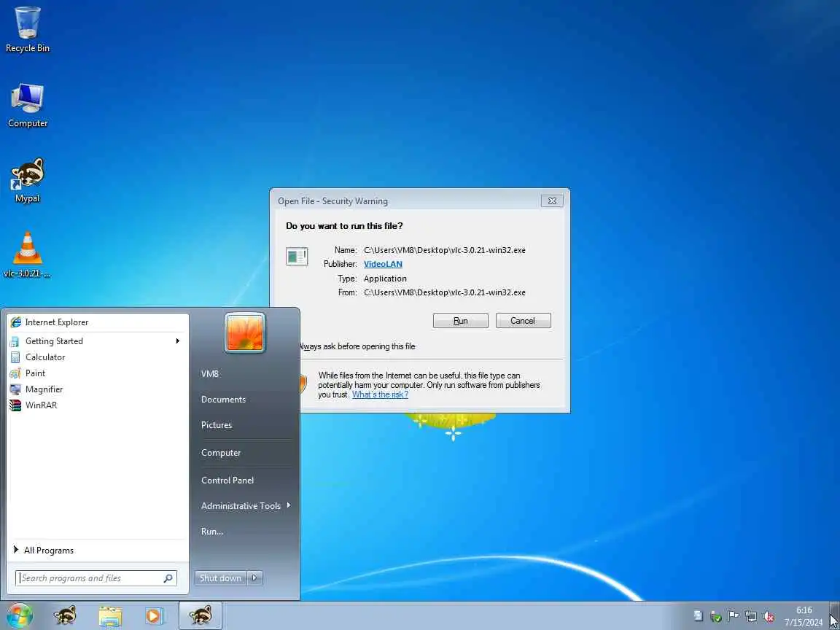Click the VideoLAN publisher link
This screenshot has width=840, height=630.
pyautogui.click(x=383, y=263)
